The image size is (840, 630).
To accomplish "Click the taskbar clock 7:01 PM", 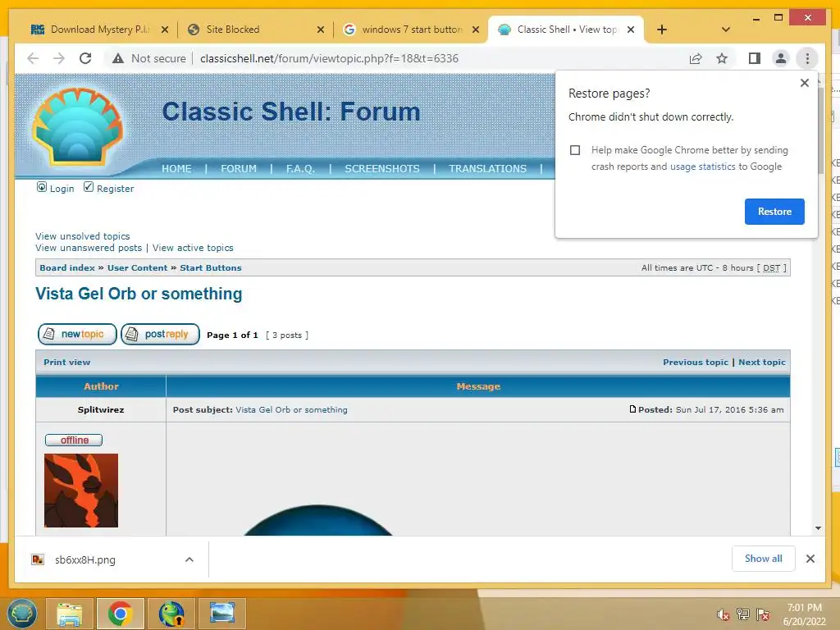I will coord(804,608).
